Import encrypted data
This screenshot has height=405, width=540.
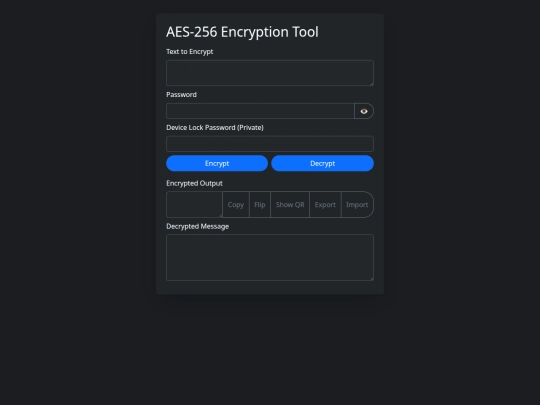[357, 205]
